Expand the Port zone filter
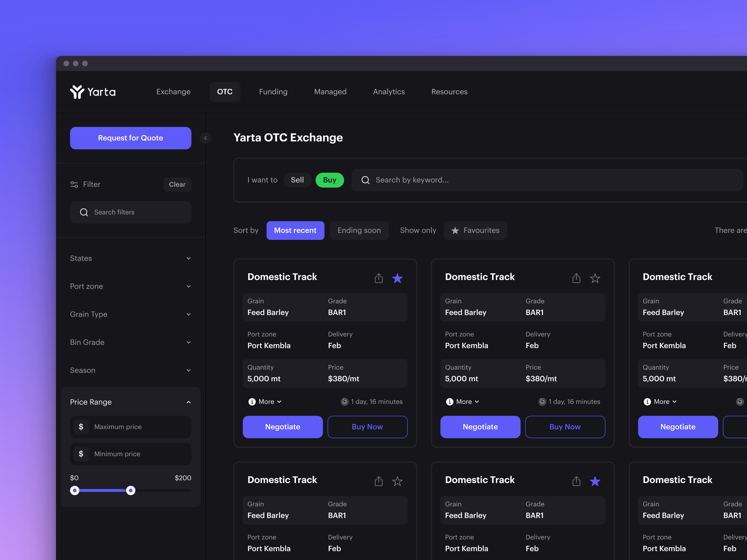The width and height of the screenshot is (747, 560). coord(131,287)
